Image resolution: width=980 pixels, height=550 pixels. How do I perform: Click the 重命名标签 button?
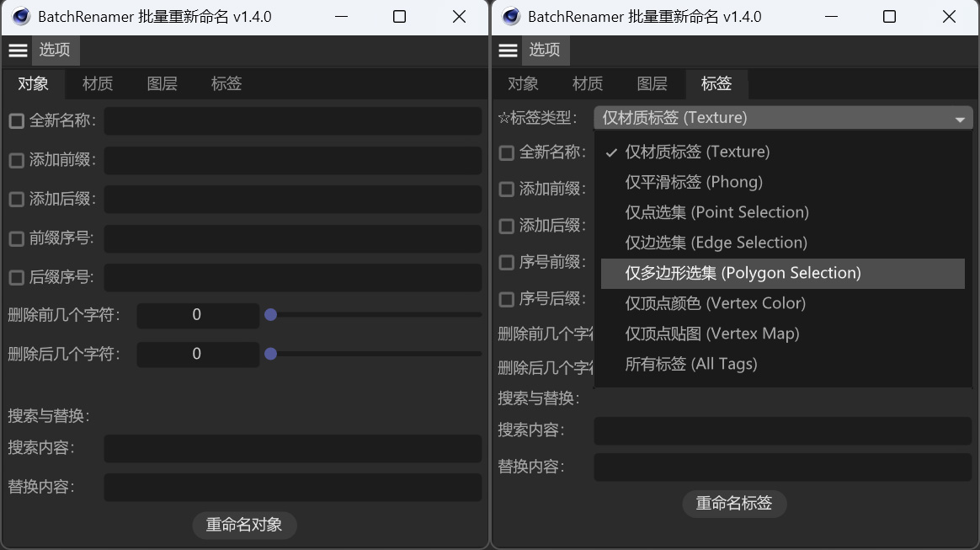tap(733, 504)
